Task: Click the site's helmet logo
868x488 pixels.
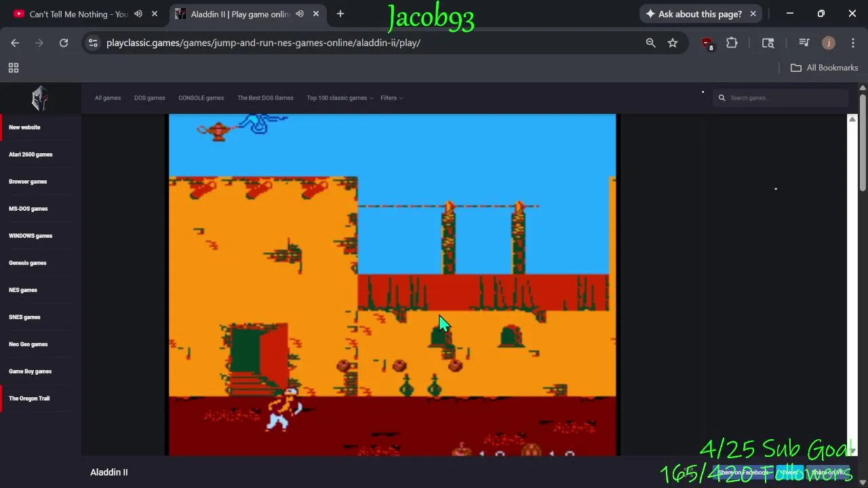Action: pyautogui.click(x=40, y=98)
